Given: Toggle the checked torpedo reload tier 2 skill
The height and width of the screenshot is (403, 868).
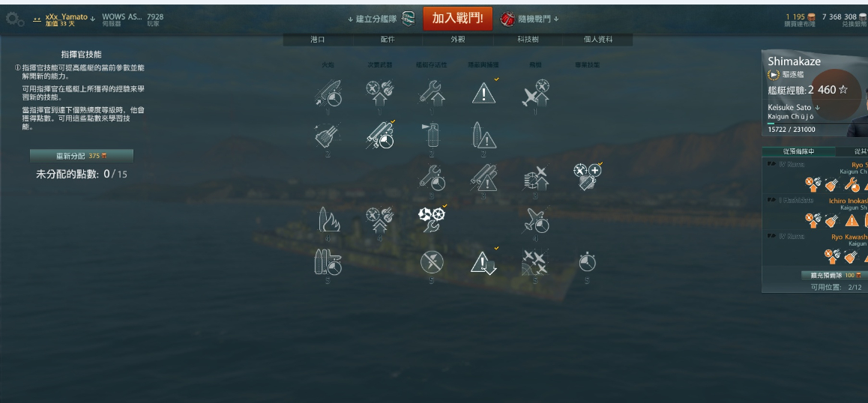Looking at the screenshot, I should pos(380,136).
